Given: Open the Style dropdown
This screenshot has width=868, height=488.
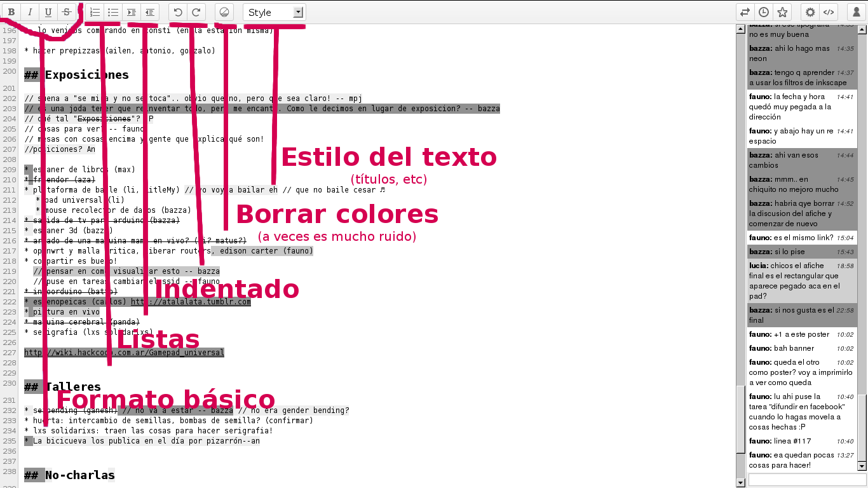Looking at the screenshot, I should tap(274, 12).
